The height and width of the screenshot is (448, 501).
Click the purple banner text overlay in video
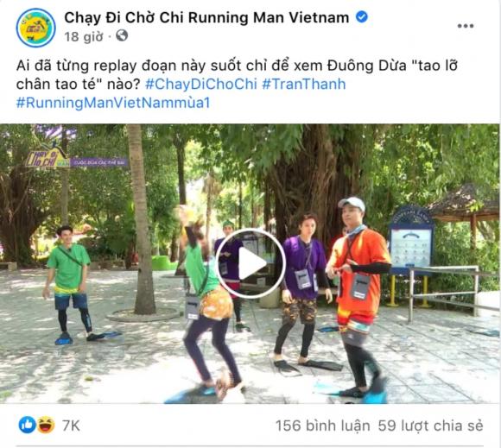pyautogui.click(x=99, y=162)
